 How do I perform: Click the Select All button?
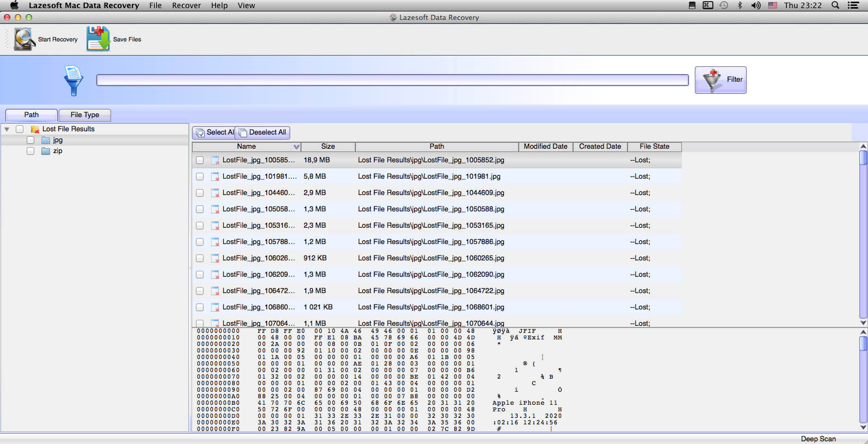(214, 132)
